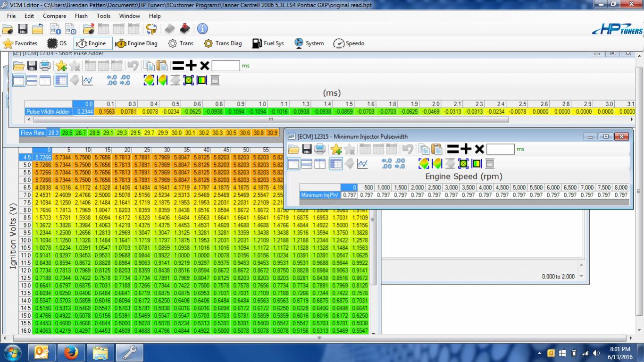Viewport: 644px width, 362px height.
Task: Show graph view in Minimum Injector Pulsewidth window
Action: click(x=362, y=164)
